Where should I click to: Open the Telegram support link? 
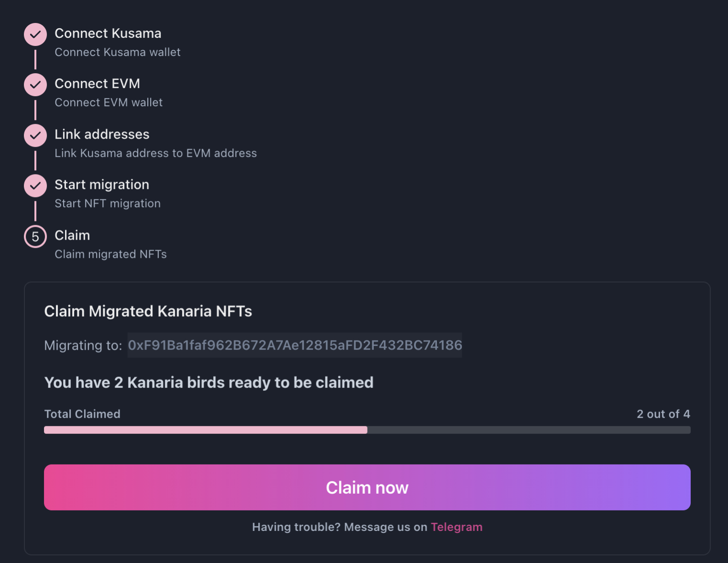456,527
